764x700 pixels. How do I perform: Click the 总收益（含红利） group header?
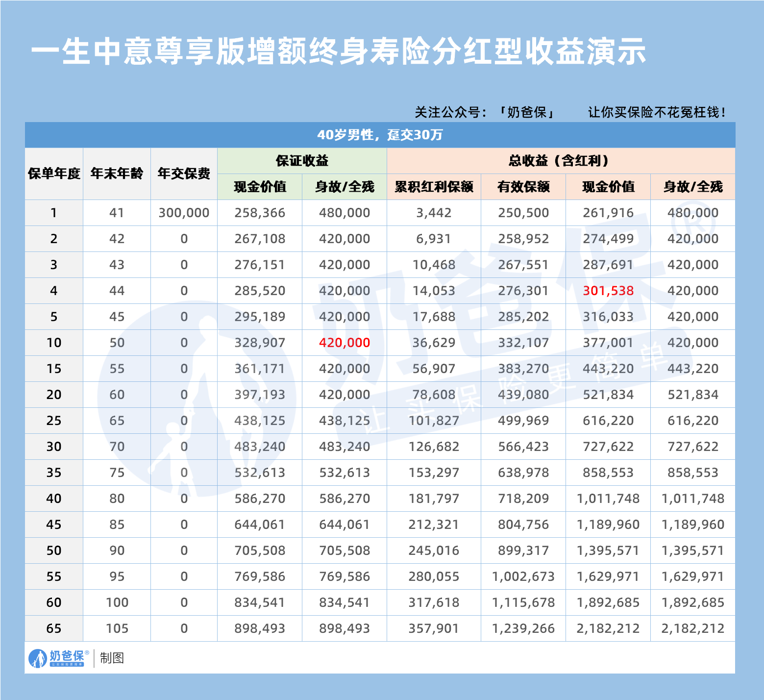click(561, 161)
